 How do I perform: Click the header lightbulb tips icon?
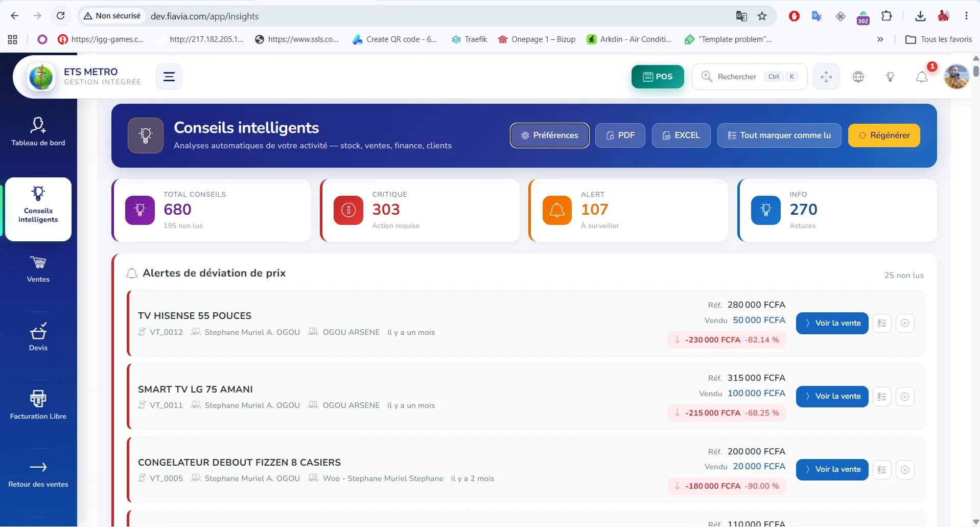(x=890, y=77)
